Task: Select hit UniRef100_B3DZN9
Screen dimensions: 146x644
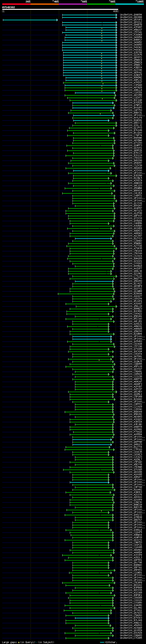Action: pos(131,175)
